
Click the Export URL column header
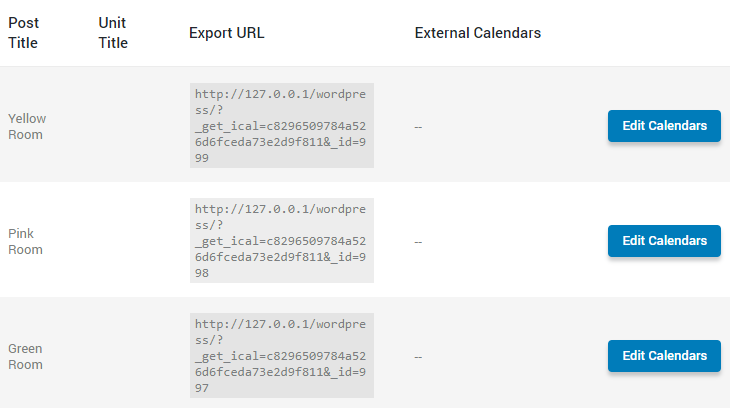click(226, 33)
